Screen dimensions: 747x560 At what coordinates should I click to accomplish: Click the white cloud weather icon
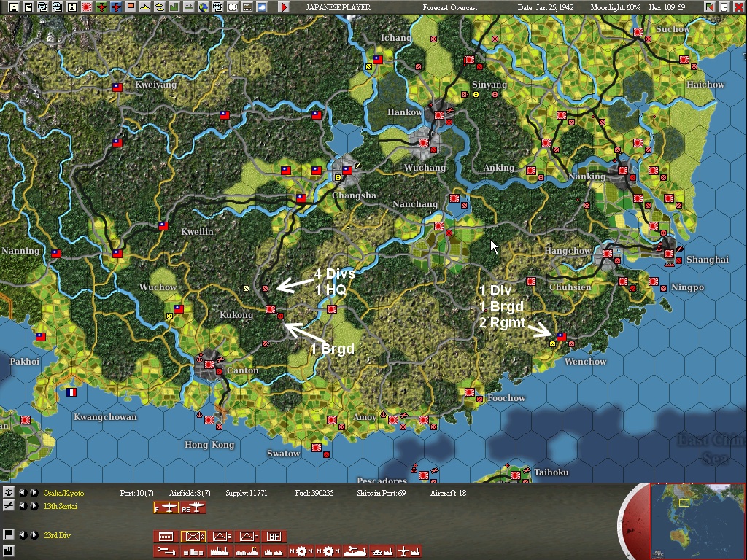pos(262,7)
